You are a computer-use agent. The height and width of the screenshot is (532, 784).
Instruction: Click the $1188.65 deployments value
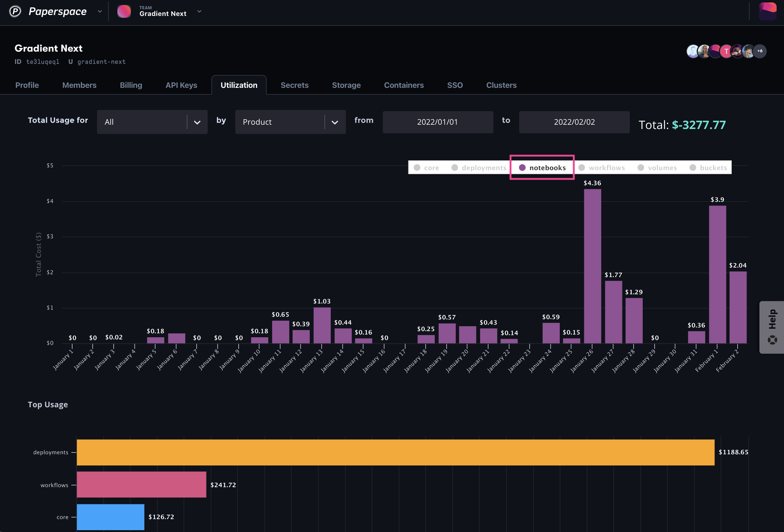point(733,452)
